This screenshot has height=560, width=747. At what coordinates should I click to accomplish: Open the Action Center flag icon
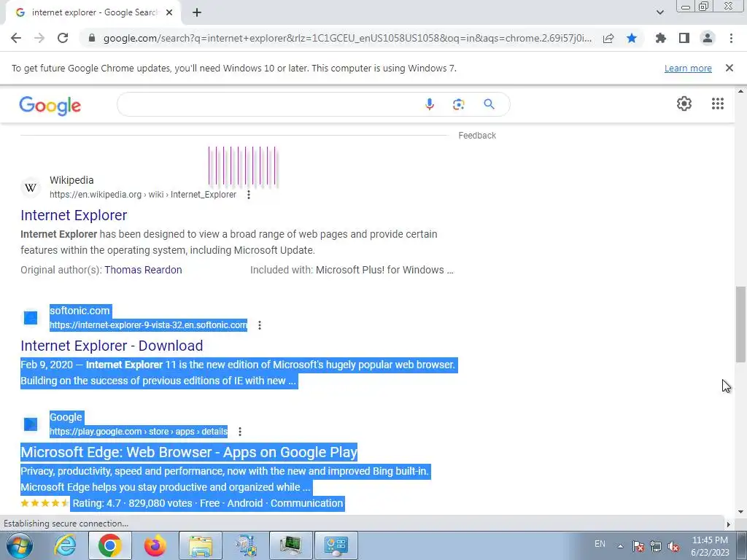[x=638, y=546]
